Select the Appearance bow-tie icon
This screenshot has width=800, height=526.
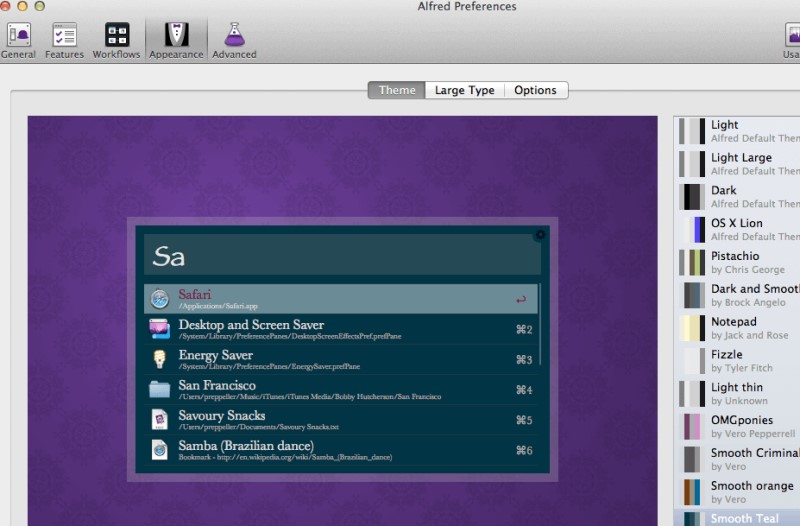coord(177,35)
